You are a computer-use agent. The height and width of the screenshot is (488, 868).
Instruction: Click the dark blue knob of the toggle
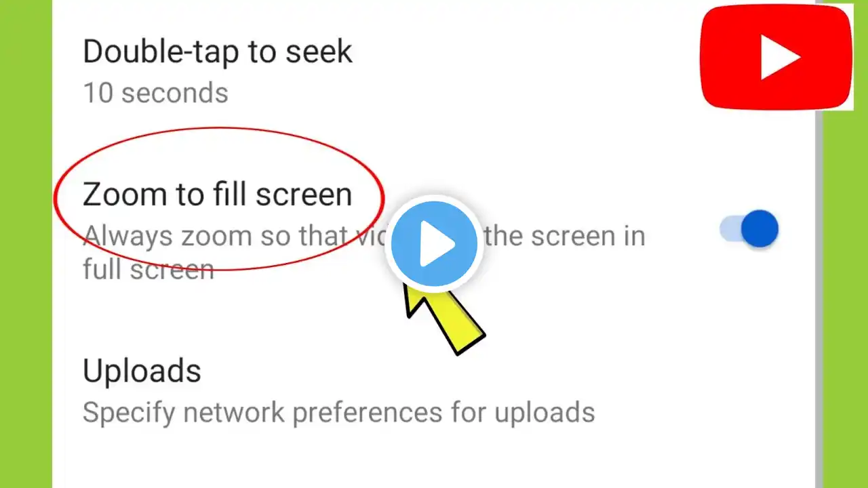click(x=759, y=228)
